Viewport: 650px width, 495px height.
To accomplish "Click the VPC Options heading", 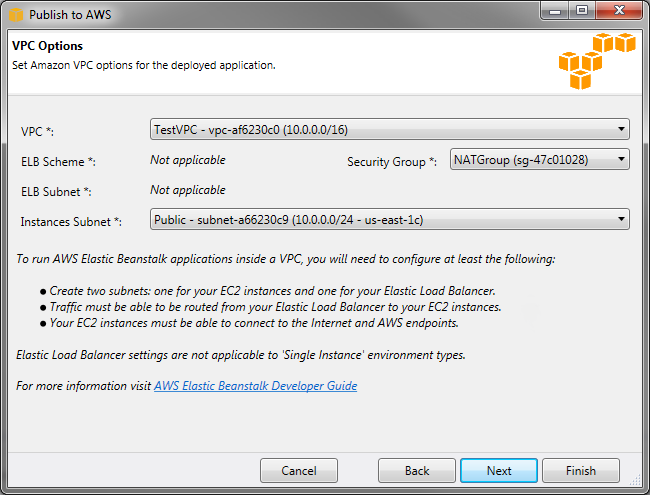I will coord(47,46).
